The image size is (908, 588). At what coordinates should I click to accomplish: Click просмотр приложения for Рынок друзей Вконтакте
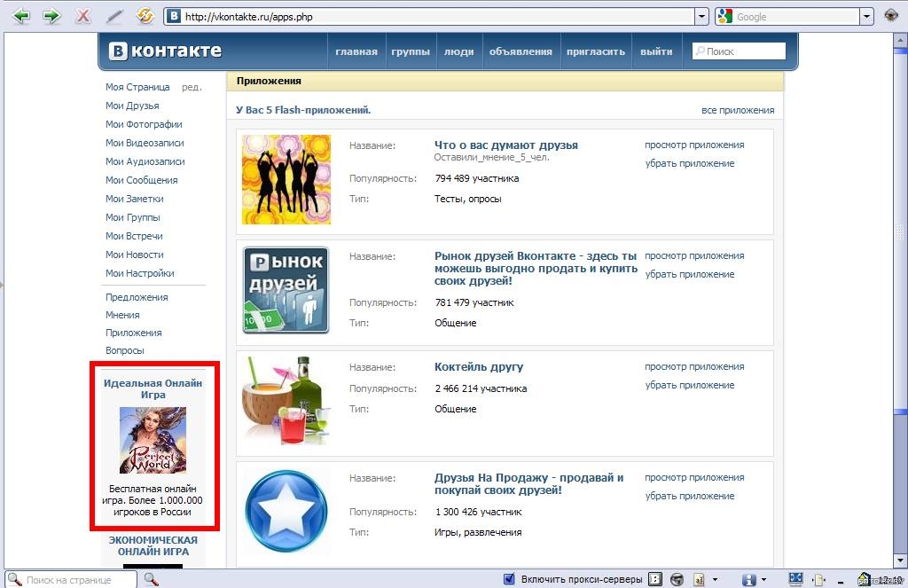pos(694,255)
